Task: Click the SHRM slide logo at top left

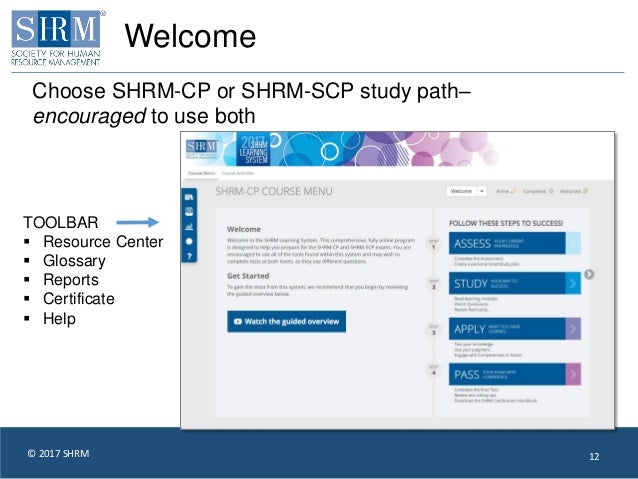Action: coord(56,37)
